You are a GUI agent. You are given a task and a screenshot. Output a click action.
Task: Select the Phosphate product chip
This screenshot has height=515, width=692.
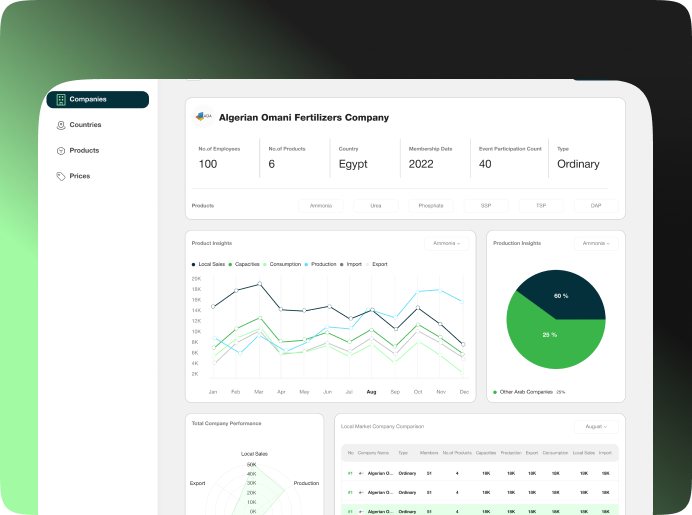coord(431,206)
